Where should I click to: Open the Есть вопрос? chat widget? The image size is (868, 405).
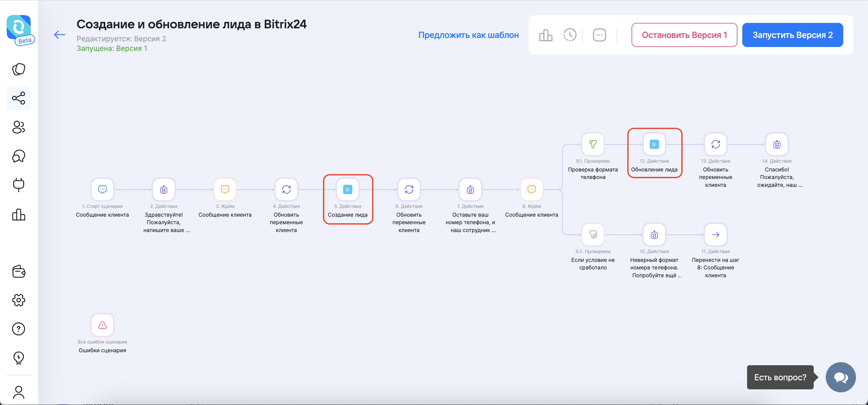pos(840,377)
